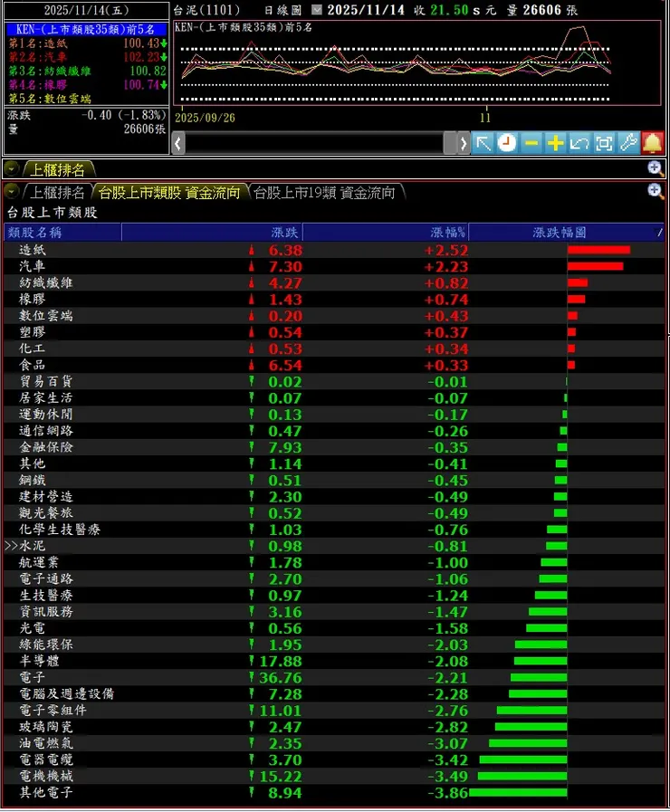Select the 金融保險 sector row
This screenshot has height=812, width=670.
334,447
